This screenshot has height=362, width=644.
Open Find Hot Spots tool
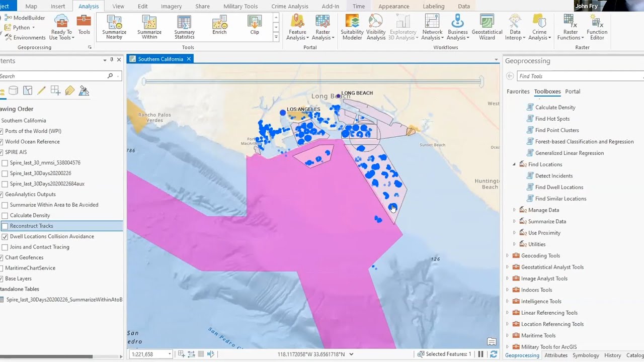(552, 119)
